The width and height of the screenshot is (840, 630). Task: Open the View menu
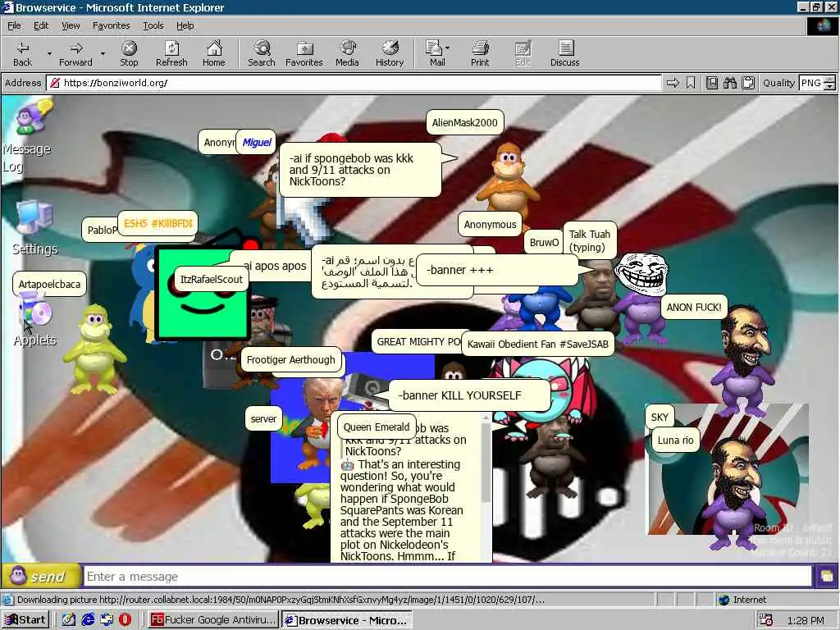[x=71, y=25]
